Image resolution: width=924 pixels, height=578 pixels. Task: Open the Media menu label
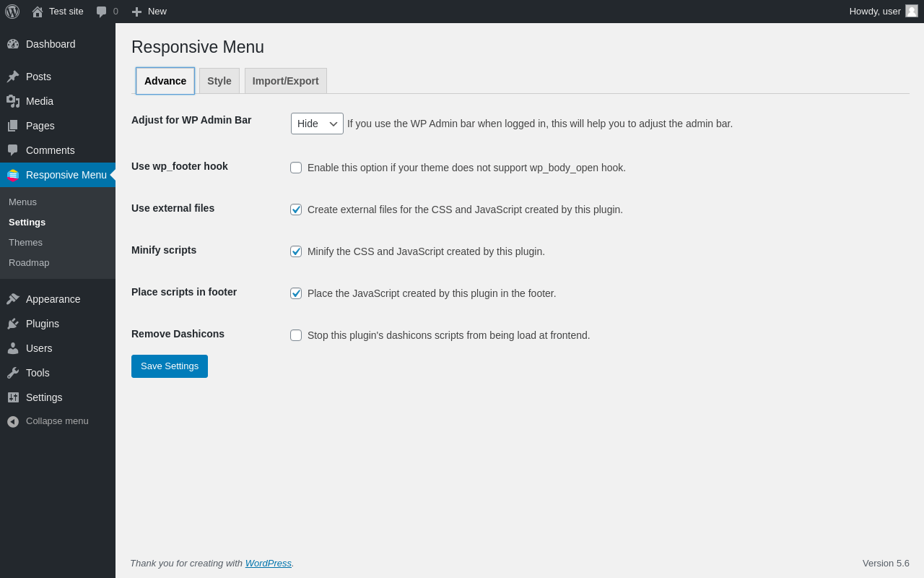tap(40, 101)
